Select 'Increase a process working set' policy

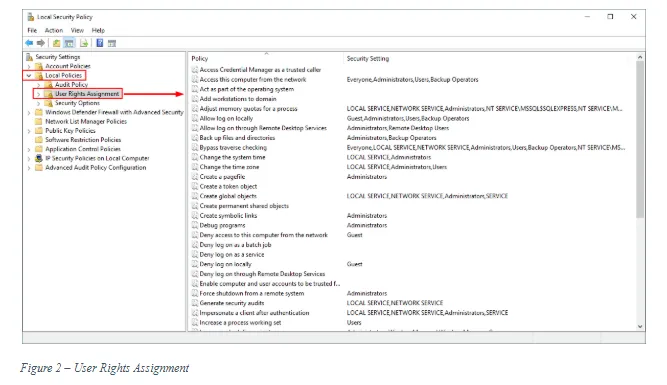(240, 322)
